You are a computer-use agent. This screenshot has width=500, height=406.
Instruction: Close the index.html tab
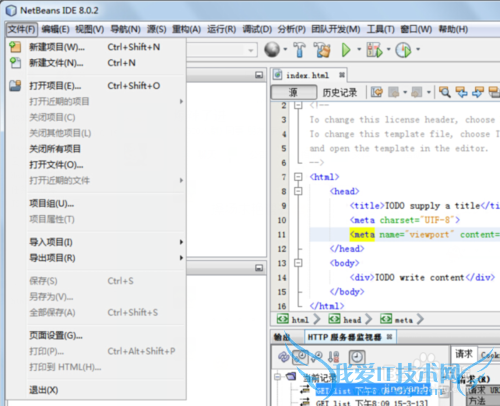coord(342,75)
